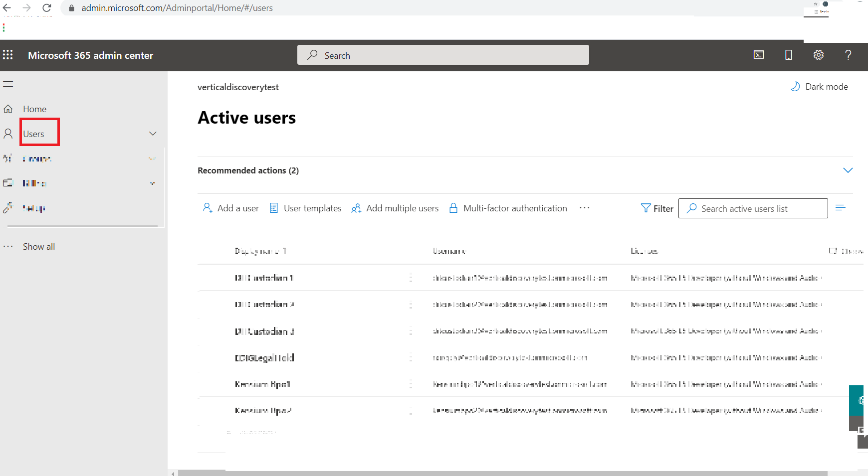Sort by the Display name column header
This screenshot has width=868, height=476.
[x=260, y=251]
